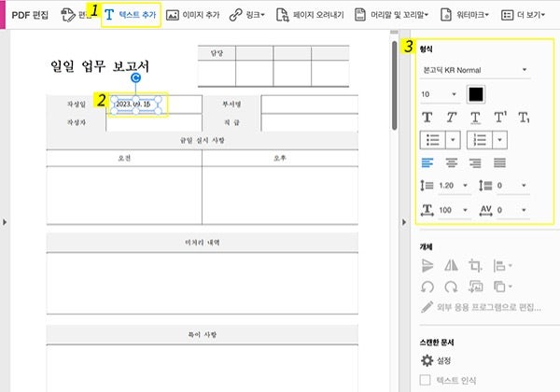Open paragraph spacing 0 dropdown
560x392 pixels.
point(511,186)
